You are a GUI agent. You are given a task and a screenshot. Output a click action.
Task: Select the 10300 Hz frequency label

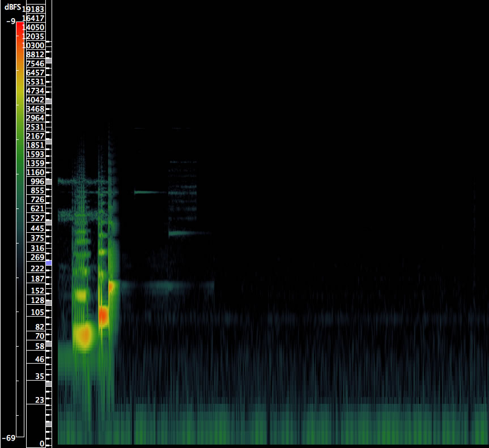click(x=33, y=45)
